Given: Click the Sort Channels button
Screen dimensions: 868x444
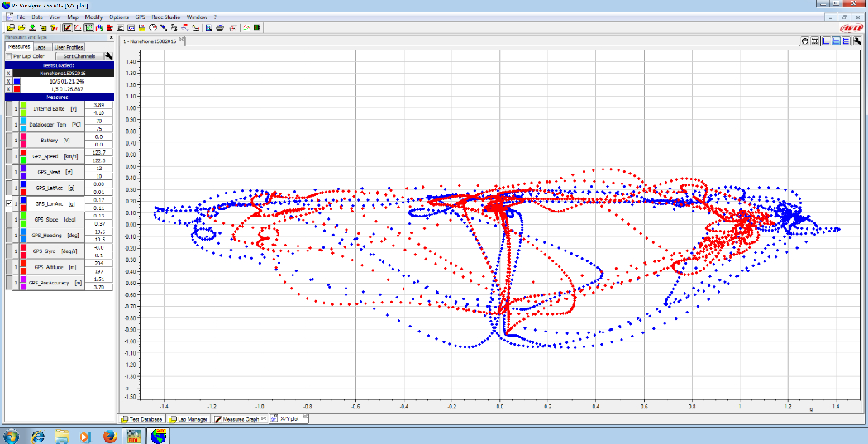Looking at the screenshot, I should 79,56.
